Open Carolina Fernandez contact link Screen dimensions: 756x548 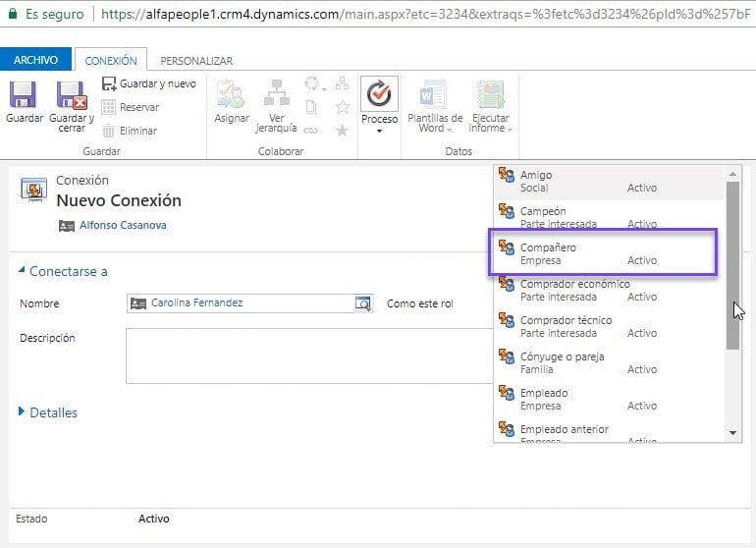pos(196,302)
